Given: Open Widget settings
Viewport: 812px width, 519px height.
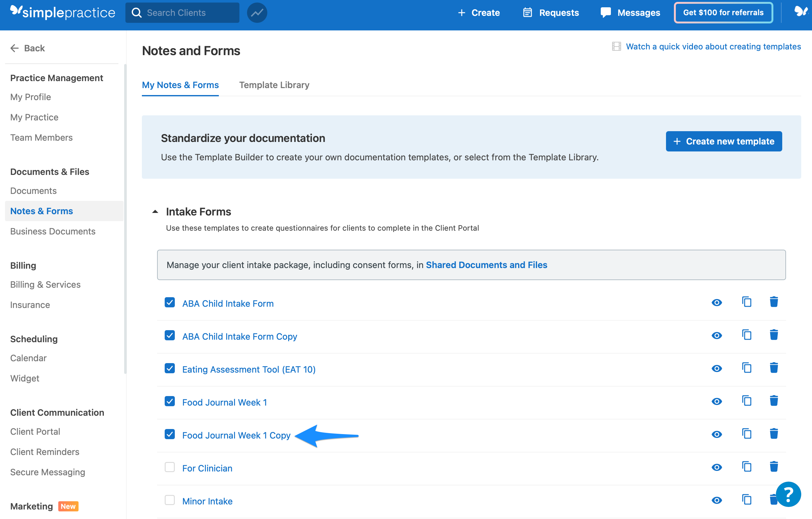Looking at the screenshot, I should pyautogui.click(x=25, y=379).
